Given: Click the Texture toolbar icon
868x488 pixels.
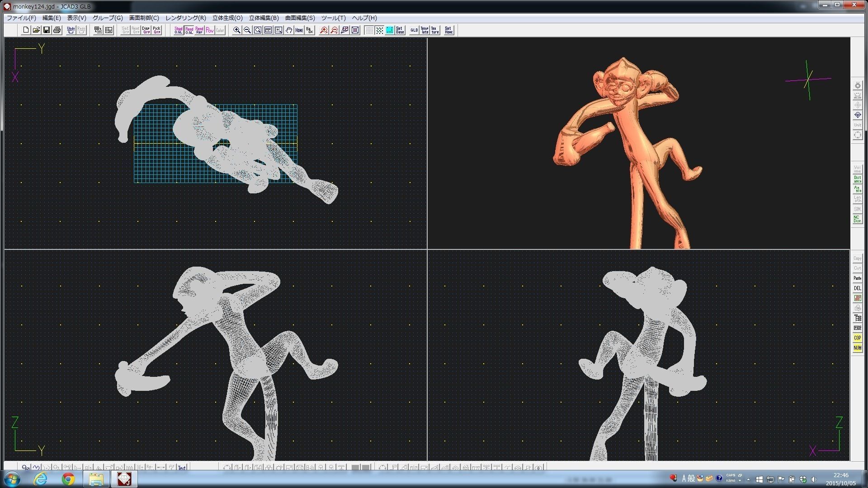Looking at the screenshot, I should (x=434, y=30).
